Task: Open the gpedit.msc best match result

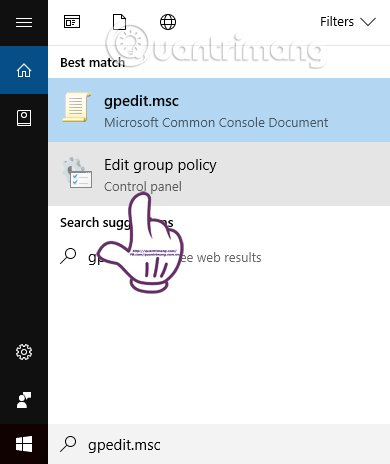Action: 219,110
